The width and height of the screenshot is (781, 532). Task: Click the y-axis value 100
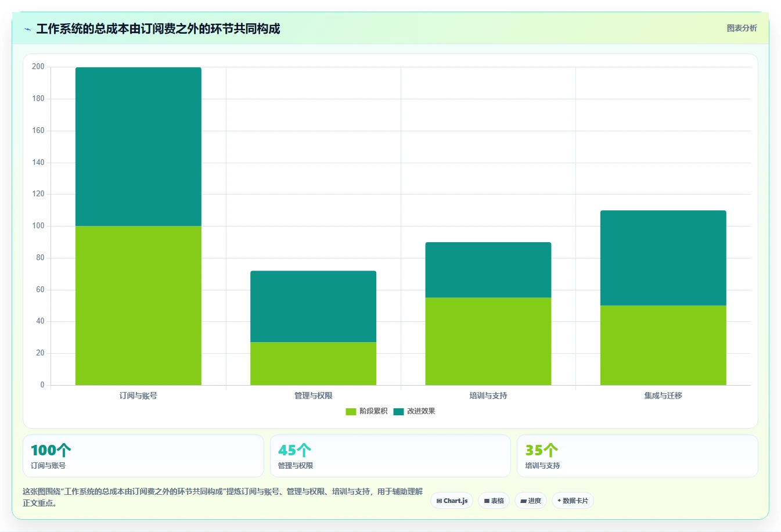point(38,226)
